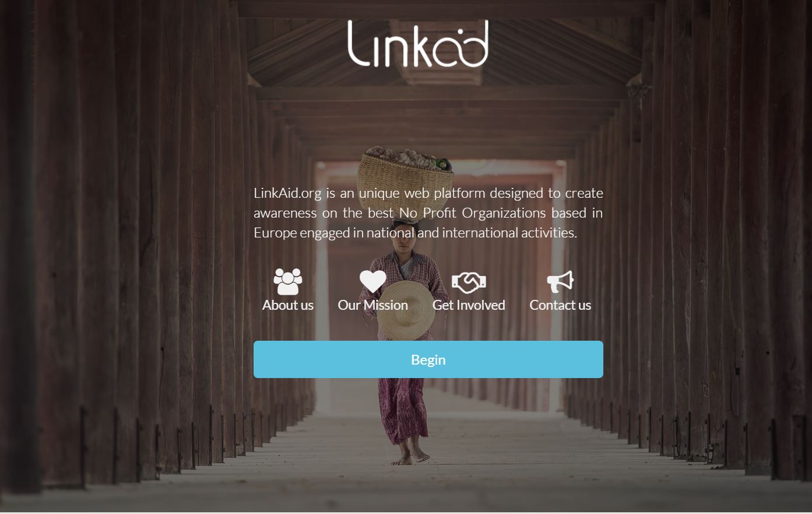
Task: Click the round straw hat the woman holds
Action: [x=406, y=310]
